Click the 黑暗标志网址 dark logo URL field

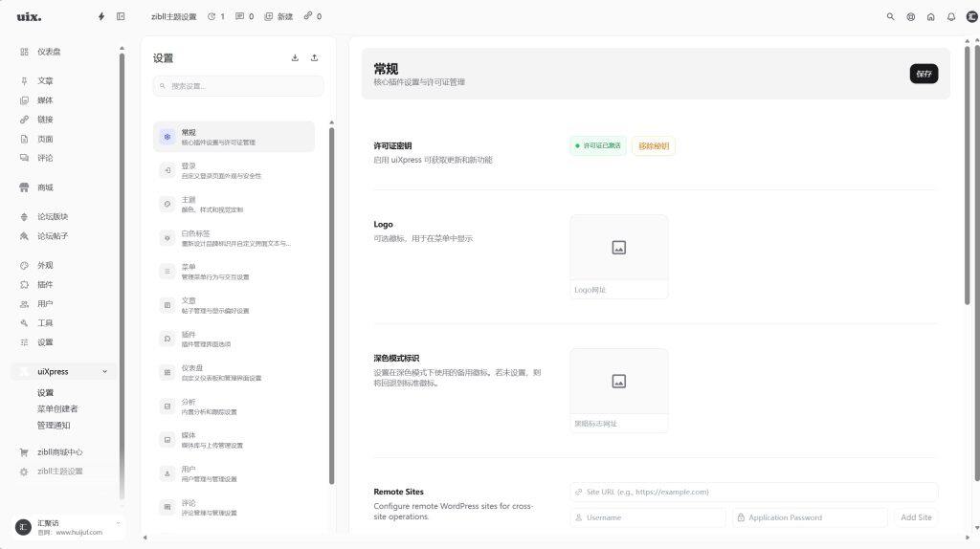pyautogui.click(x=619, y=424)
